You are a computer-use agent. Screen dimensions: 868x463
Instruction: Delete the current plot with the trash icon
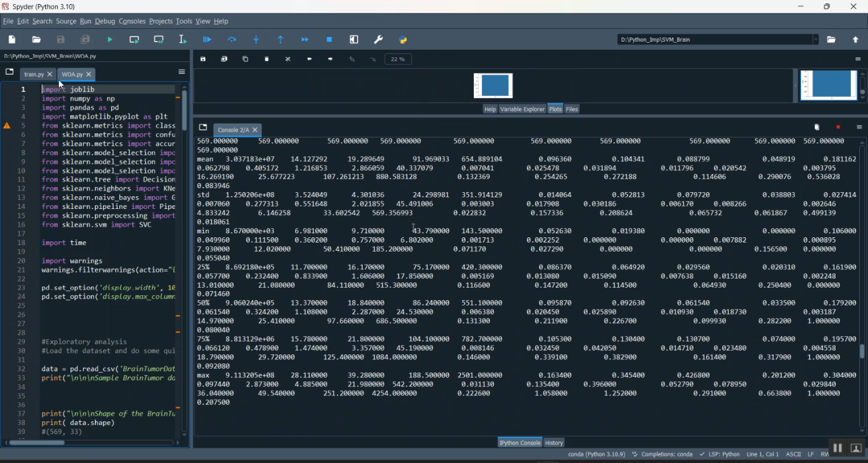point(267,59)
